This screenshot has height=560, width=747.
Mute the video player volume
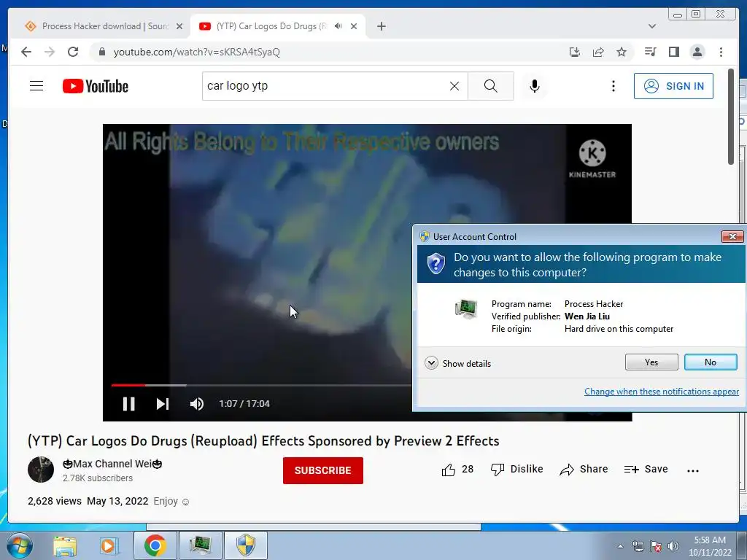pos(196,404)
